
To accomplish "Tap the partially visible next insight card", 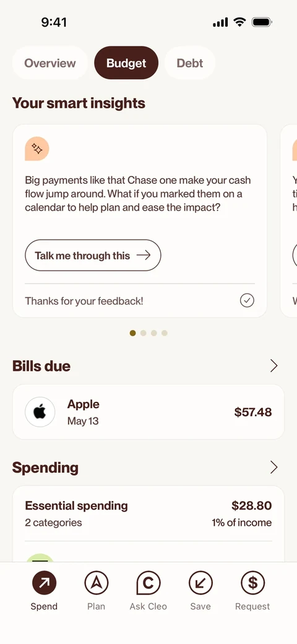I will tap(289, 220).
